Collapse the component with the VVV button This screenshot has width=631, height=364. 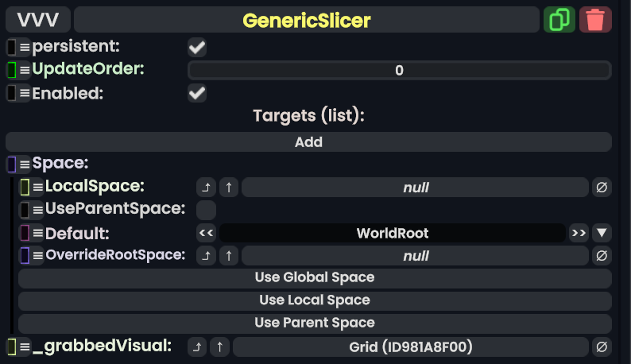coord(38,20)
